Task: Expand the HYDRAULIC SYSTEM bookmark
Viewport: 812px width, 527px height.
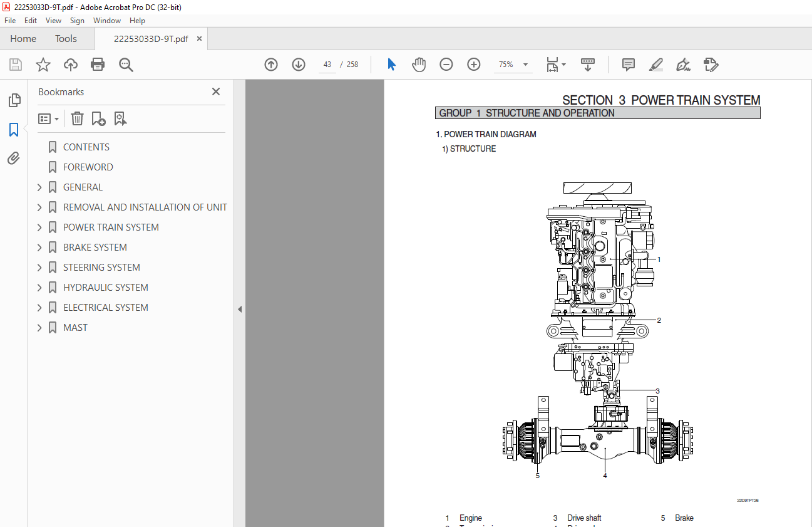Action: tap(39, 288)
